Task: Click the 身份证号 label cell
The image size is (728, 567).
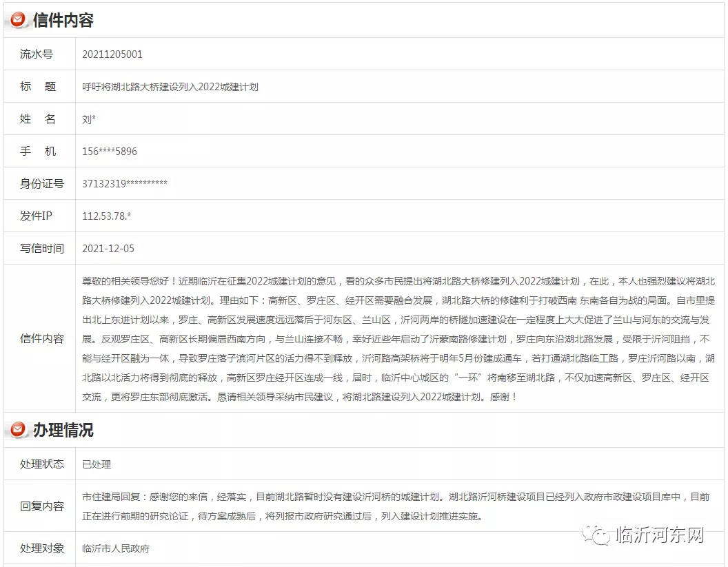Action: [39, 183]
